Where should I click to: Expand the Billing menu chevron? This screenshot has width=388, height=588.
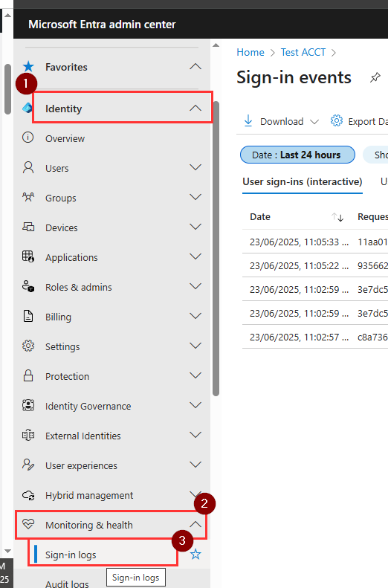pyautogui.click(x=195, y=316)
